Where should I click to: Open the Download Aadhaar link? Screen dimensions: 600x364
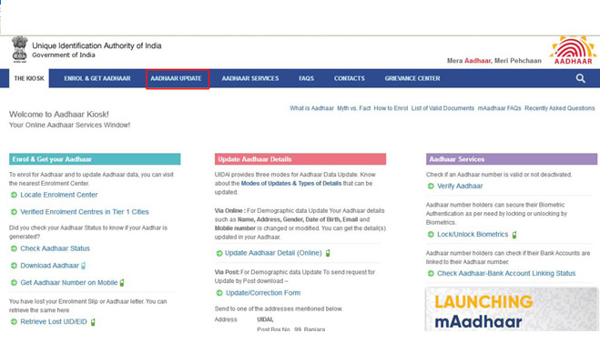tap(50, 266)
